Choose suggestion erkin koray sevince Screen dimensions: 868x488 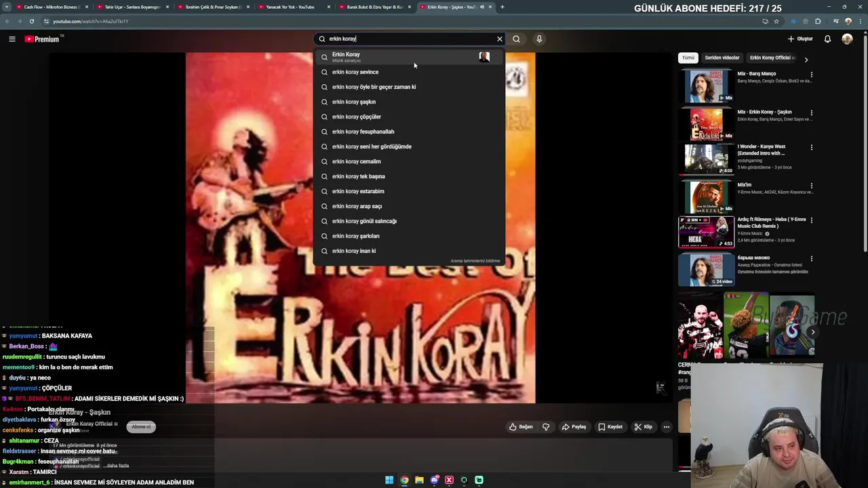coord(409,72)
